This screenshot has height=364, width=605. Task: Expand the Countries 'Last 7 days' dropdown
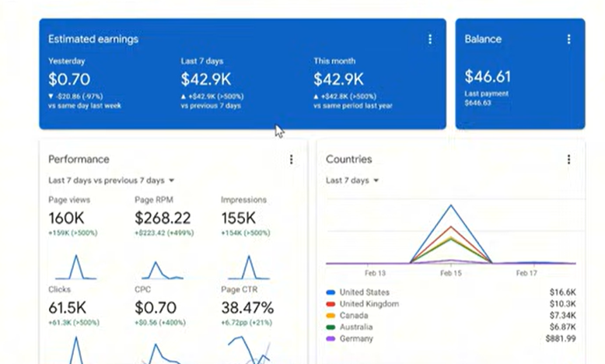352,180
